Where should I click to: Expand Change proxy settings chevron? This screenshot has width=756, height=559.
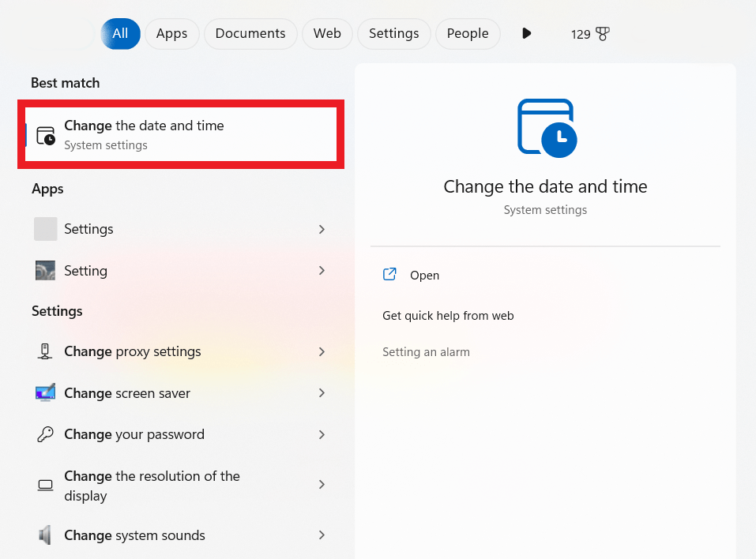tap(322, 352)
